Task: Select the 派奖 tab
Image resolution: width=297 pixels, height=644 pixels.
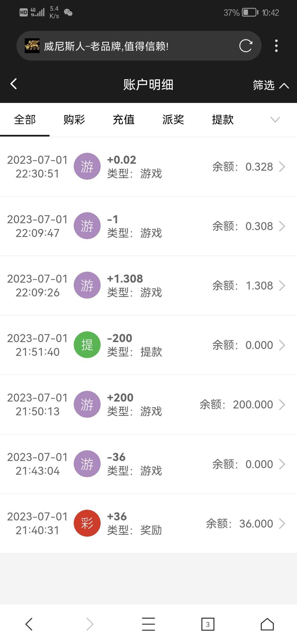Action: tap(173, 120)
